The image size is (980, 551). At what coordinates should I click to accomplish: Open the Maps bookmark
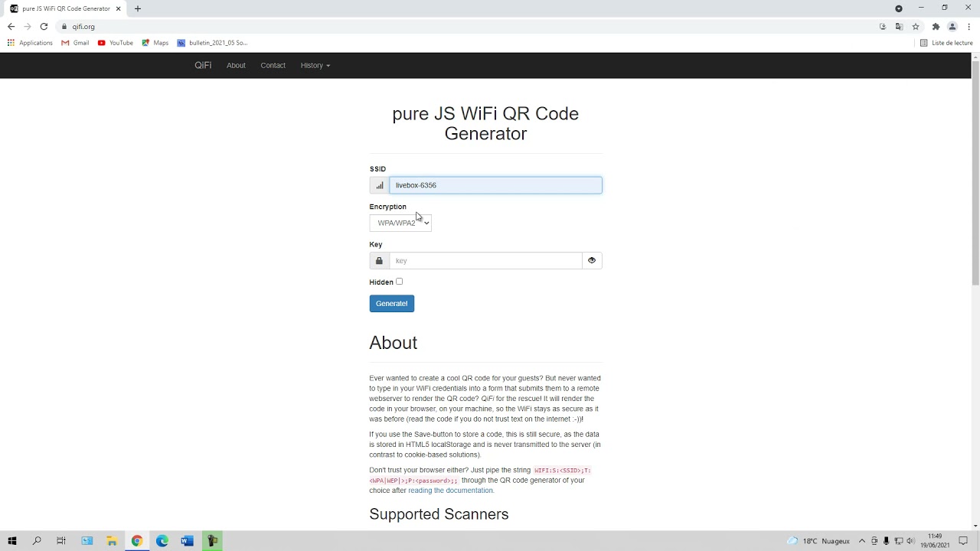coord(155,43)
